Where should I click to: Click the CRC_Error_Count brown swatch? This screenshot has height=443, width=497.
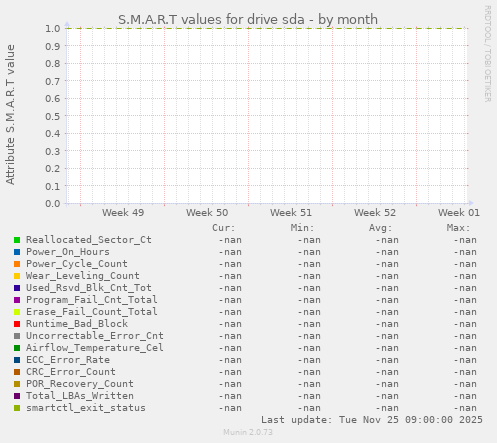[17, 372]
